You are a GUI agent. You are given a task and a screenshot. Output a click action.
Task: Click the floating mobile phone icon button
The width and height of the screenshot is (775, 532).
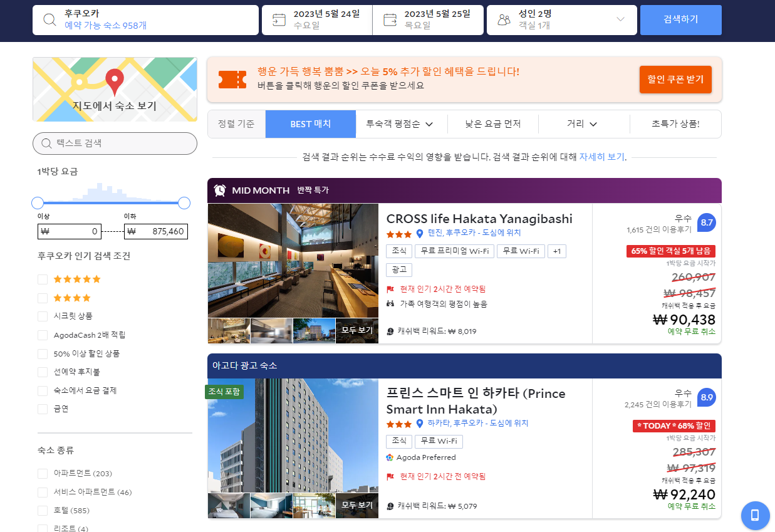[755, 516]
